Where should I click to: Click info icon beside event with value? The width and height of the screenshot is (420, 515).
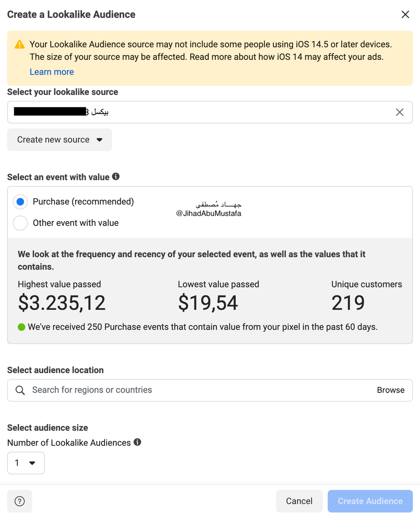coord(116,176)
